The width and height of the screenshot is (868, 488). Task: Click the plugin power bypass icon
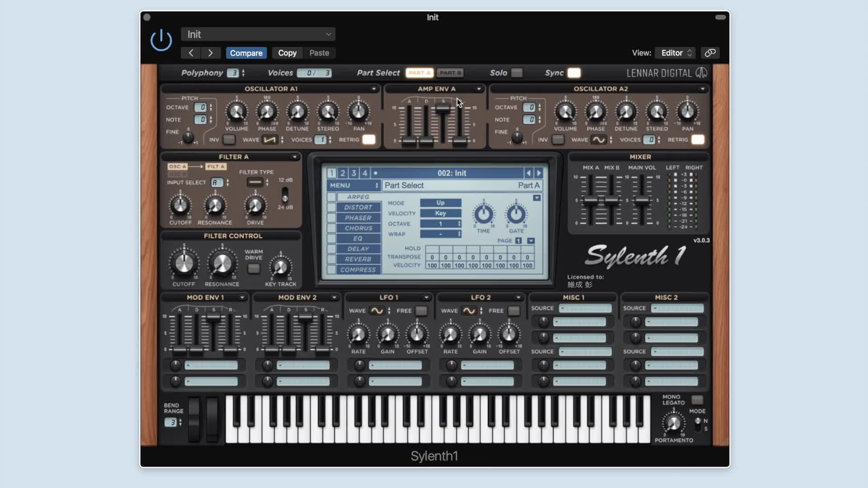coord(161,41)
